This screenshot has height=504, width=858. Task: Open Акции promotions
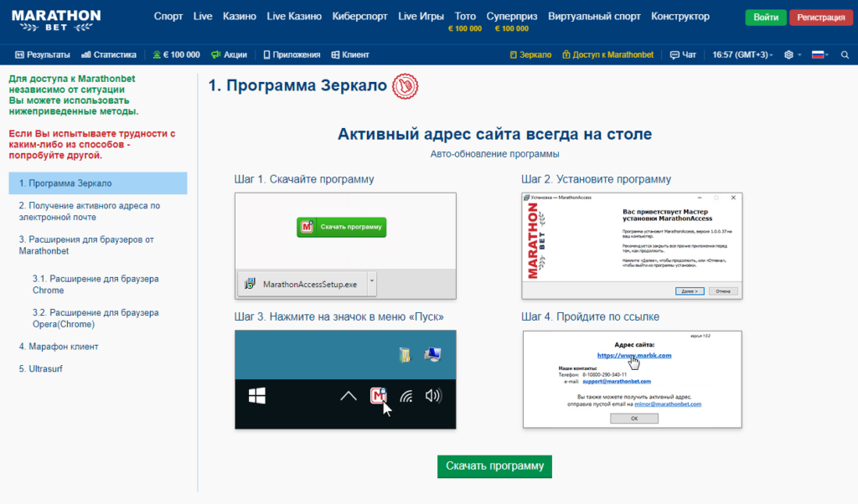229,54
